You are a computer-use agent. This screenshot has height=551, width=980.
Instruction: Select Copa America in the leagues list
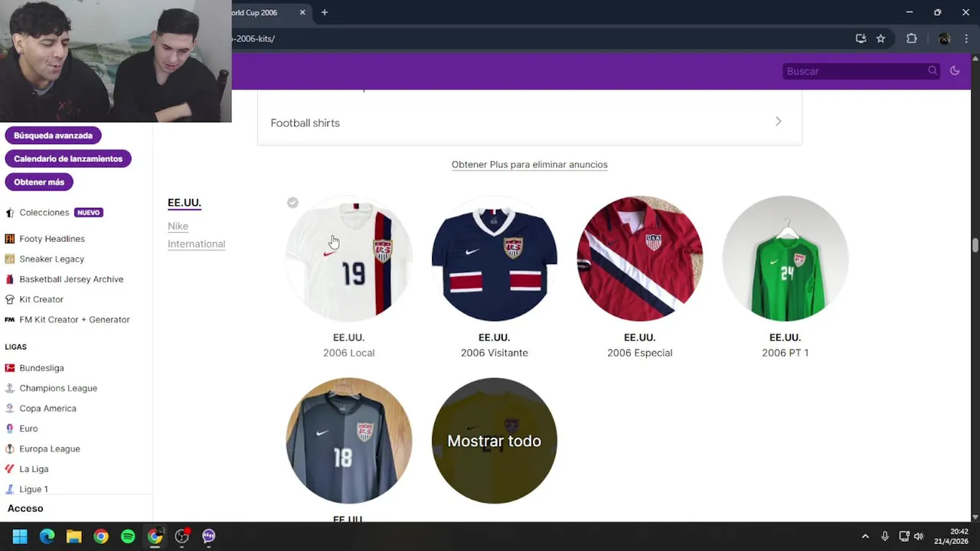(47, 408)
